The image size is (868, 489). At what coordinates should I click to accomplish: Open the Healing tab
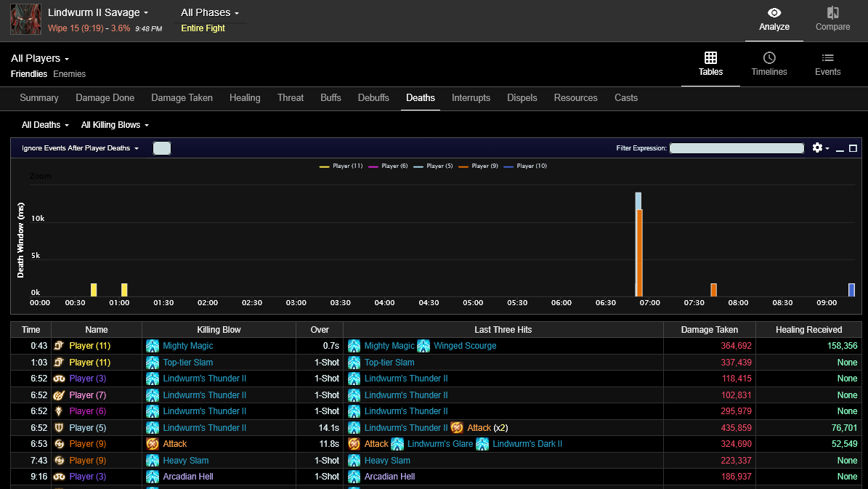click(x=245, y=98)
